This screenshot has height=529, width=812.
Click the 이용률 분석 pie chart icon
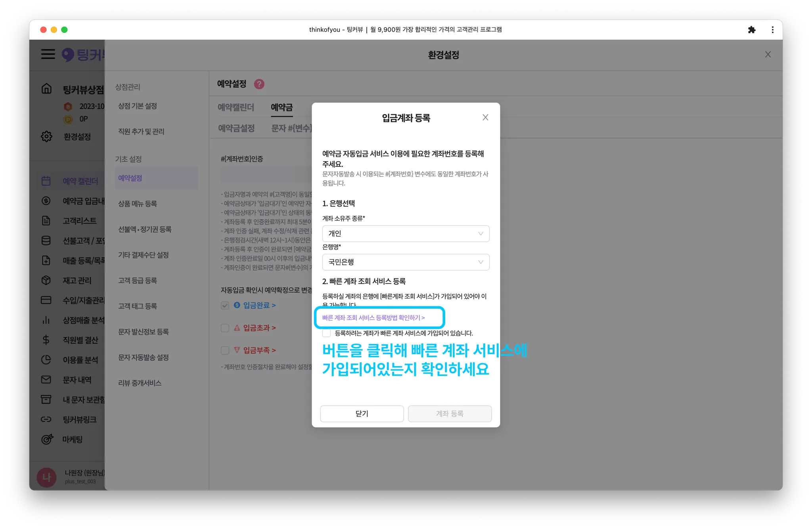pyautogui.click(x=46, y=360)
